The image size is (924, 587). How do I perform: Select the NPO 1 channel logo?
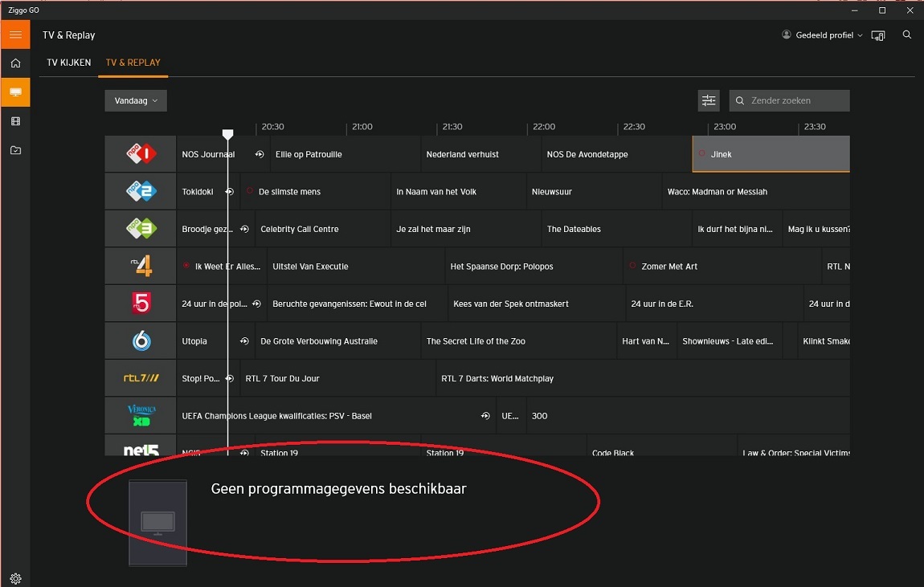tap(141, 153)
